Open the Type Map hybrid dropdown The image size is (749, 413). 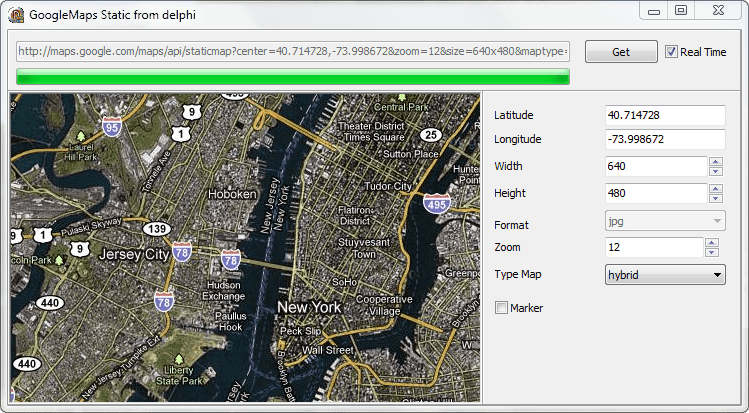665,275
